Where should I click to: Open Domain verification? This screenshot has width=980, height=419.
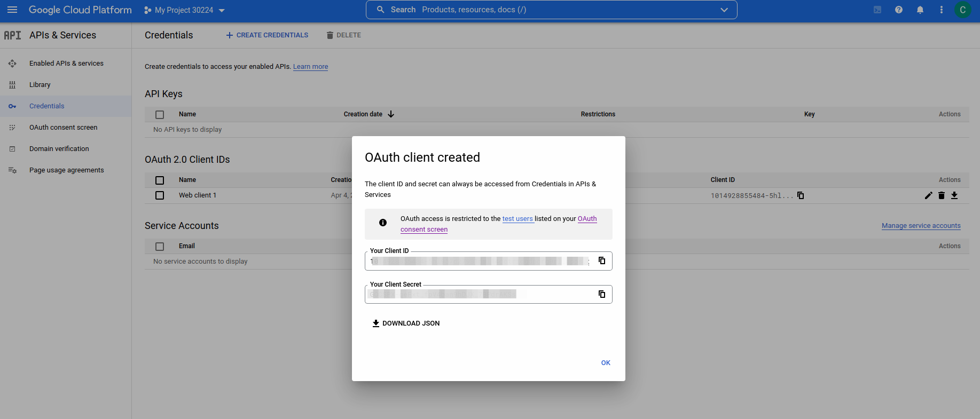pos(59,148)
